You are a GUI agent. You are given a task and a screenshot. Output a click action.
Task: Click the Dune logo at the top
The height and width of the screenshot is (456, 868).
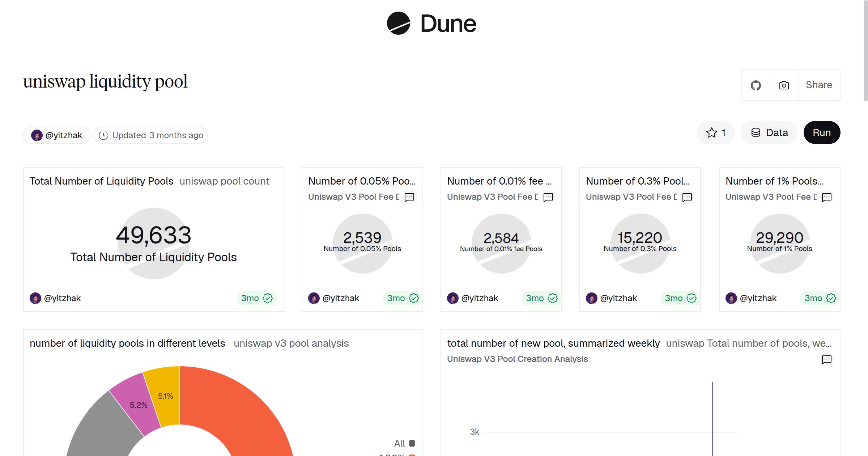[x=431, y=24]
